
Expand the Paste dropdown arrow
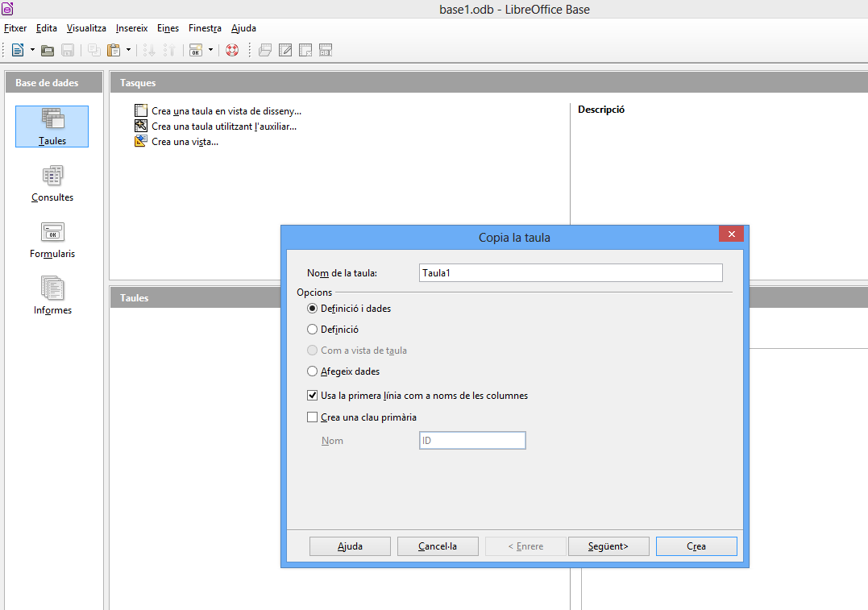tap(128, 50)
